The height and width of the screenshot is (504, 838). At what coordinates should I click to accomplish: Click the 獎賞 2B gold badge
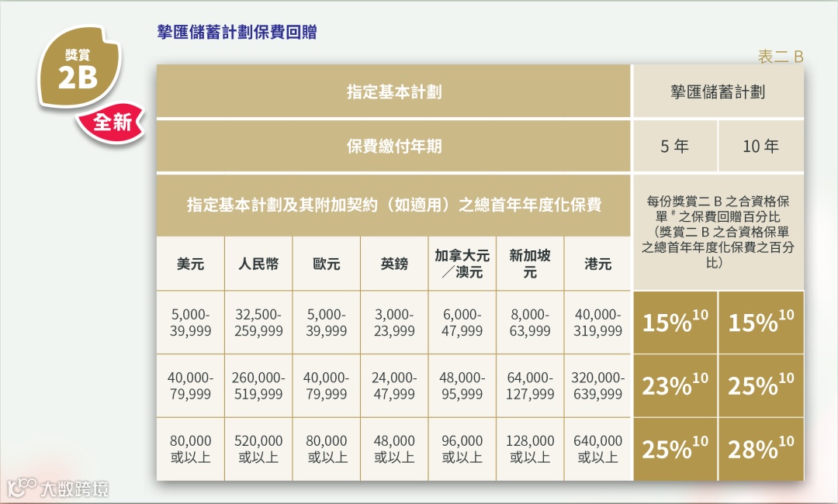80,66
